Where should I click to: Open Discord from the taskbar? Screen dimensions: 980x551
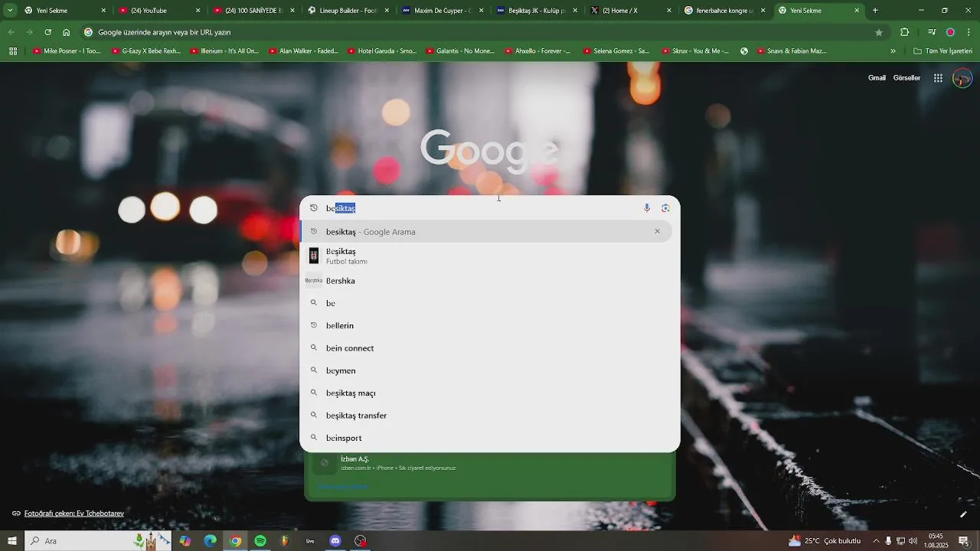[x=335, y=541]
